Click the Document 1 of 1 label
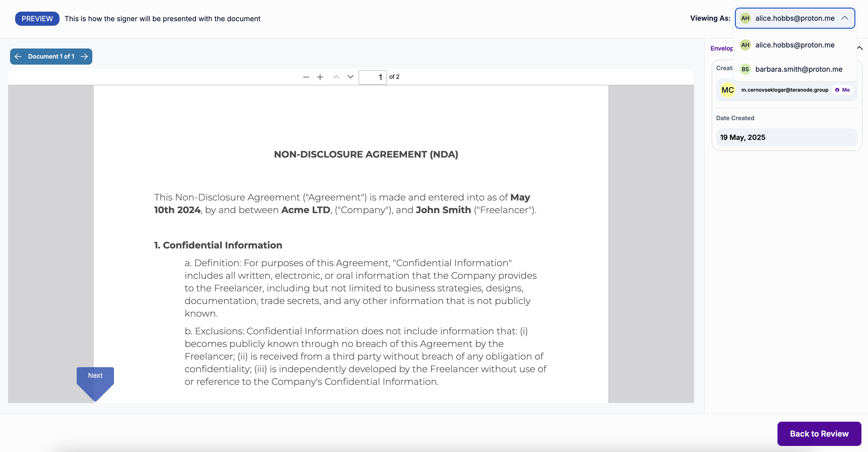Viewport: 868px width, 452px height. click(51, 56)
